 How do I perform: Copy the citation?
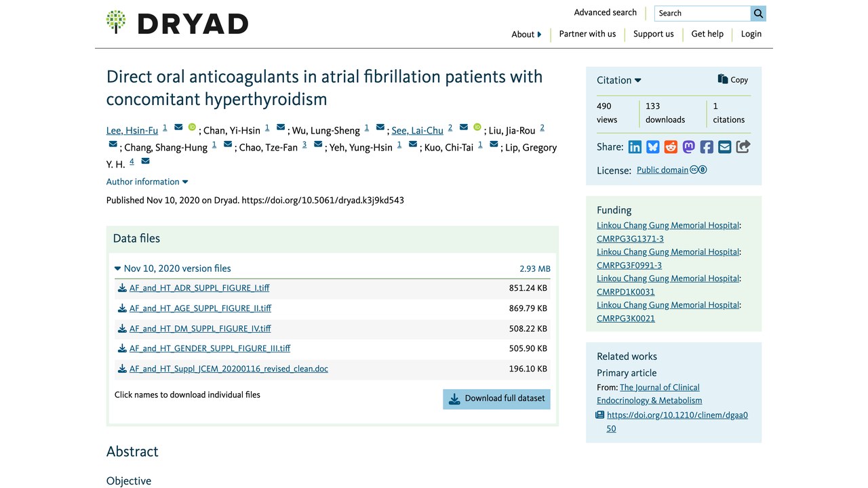733,79
